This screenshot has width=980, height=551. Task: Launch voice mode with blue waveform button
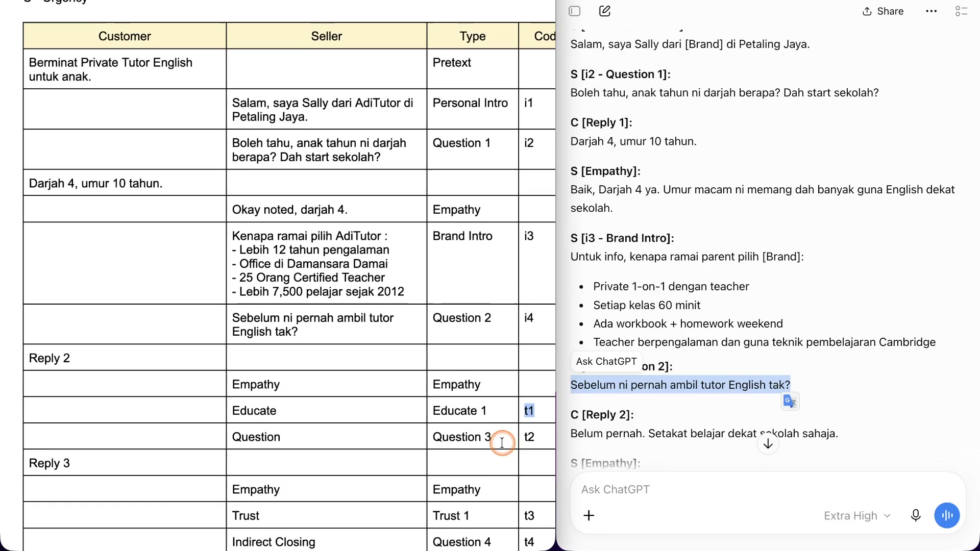tap(947, 516)
